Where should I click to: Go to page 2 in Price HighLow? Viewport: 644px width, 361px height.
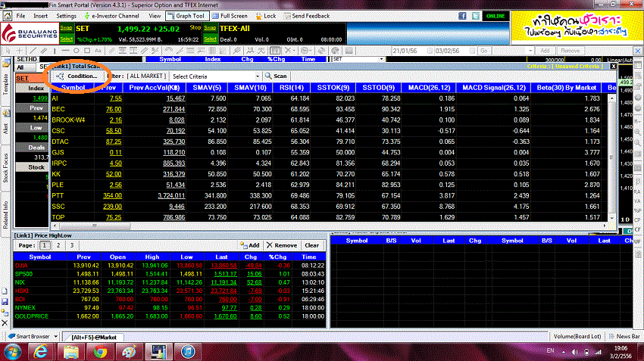pyautogui.click(x=58, y=245)
